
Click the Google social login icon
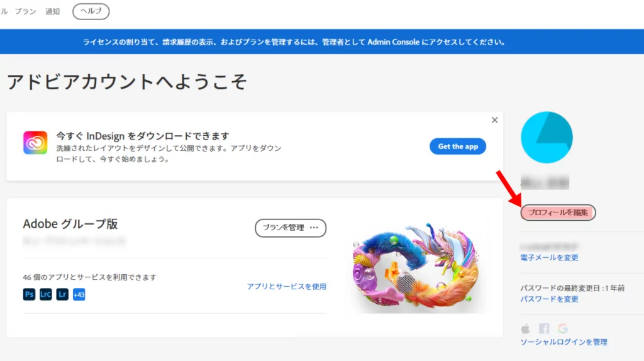[x=562, y=328]
